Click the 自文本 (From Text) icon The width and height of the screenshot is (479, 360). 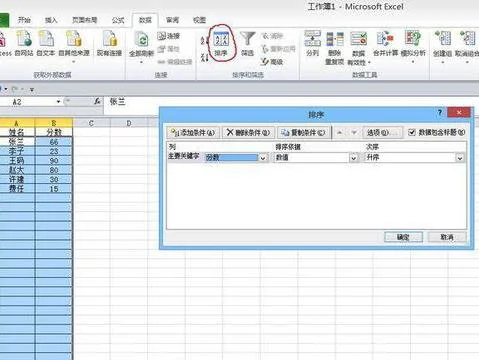point(46,43)
